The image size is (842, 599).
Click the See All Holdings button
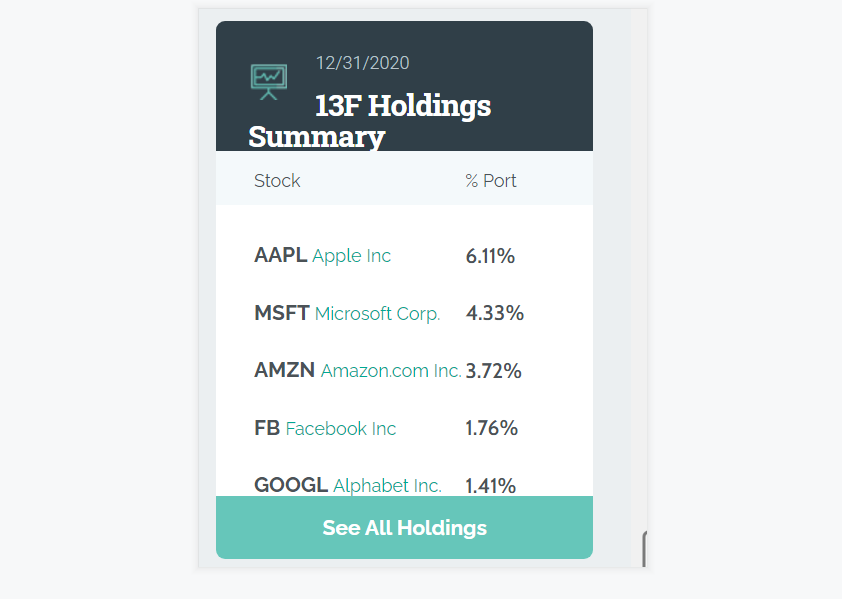point(404,527)
